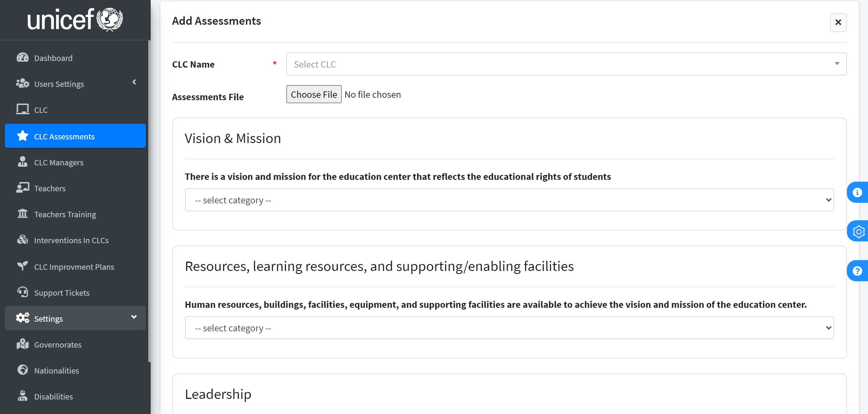Open Resources section select category dropdown
The height and width of the screenshot is (414, 868).
click(509, 328)
